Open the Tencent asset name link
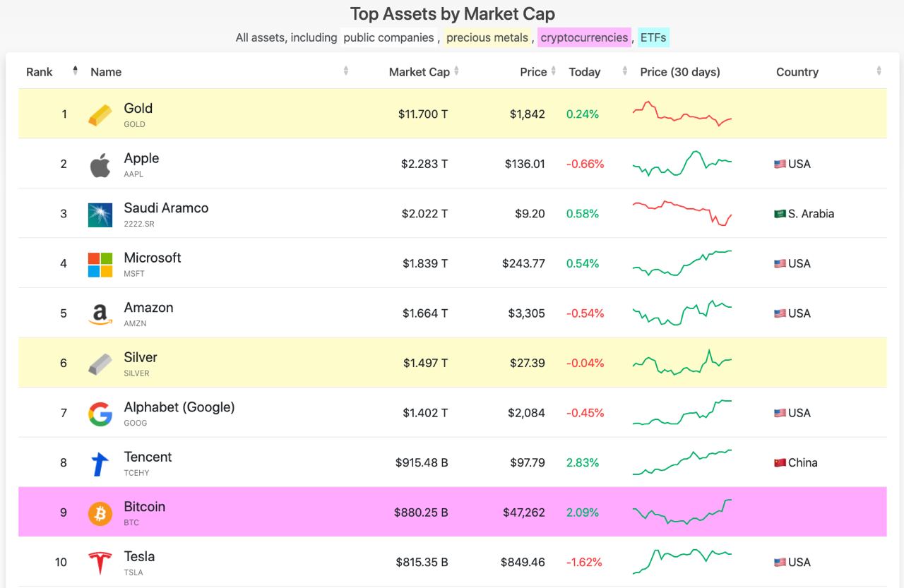 point(148,457)
